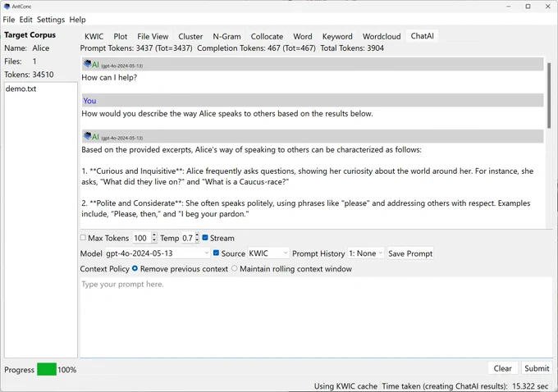Click the chat conversation vertical scrollbar
The width and height of the screenshot is (558, 392).
549,96
